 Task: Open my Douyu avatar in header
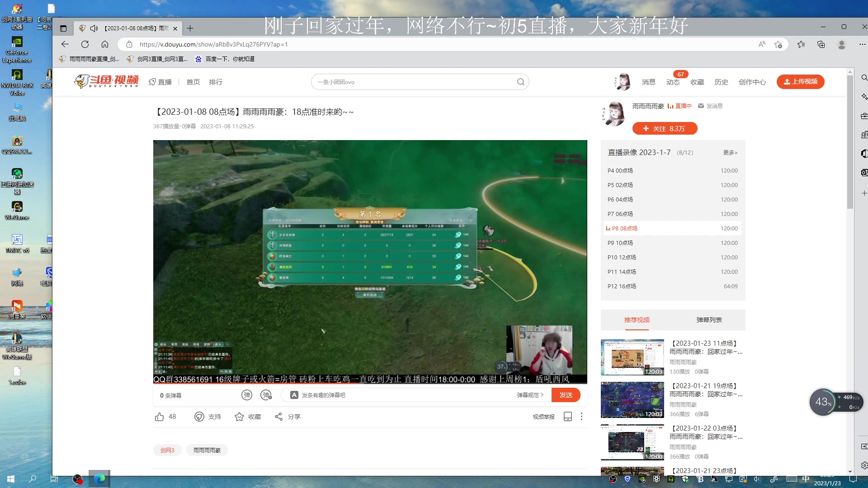tap(623, 82)
